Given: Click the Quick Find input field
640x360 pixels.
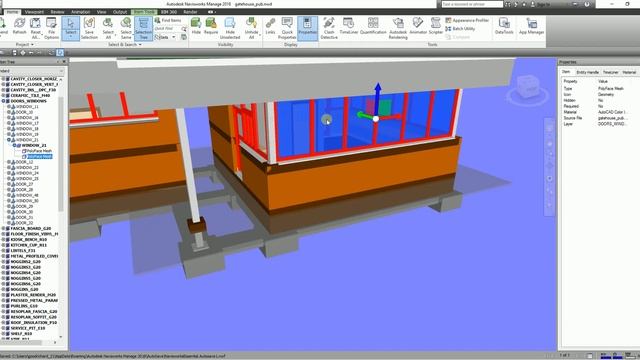Looking at the screenshot, I should click(167, 29).
